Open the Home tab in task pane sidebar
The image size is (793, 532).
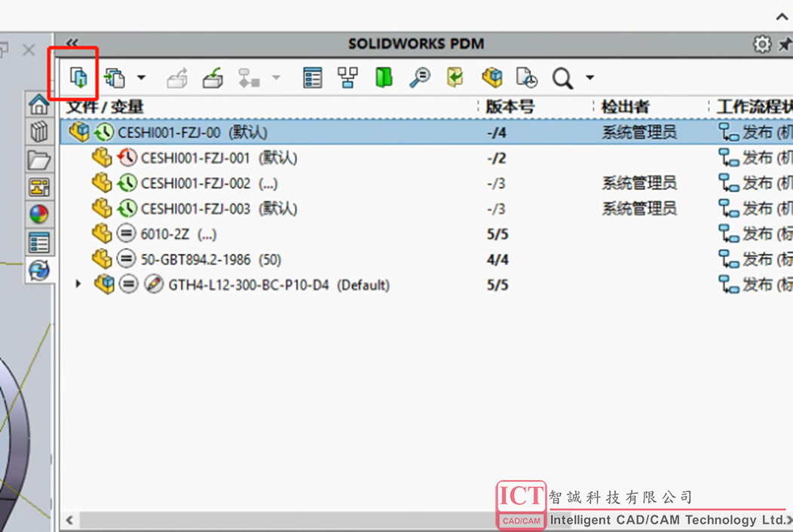pyautogui.click(x=39, y=105)
